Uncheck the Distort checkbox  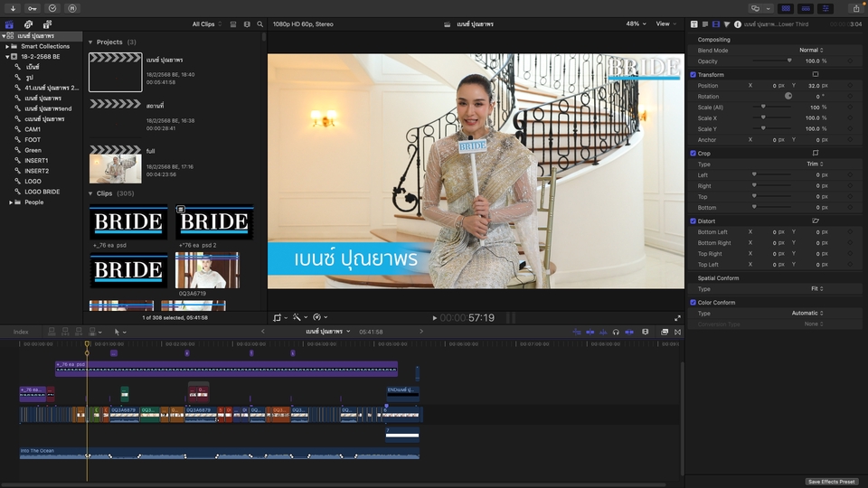(693, 221)
